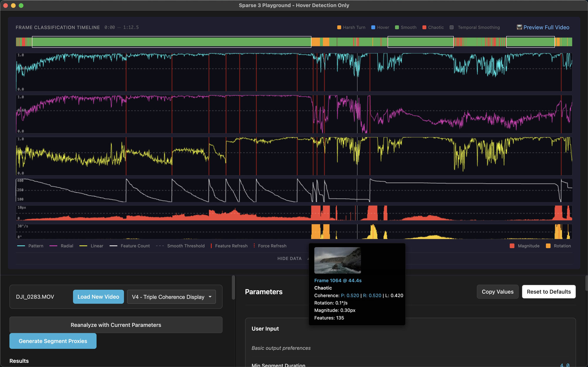Click the cyan Pattern line legend marker
Image resolution: width=588 pixels, height=367 pixels.
[x=21, y=246]
